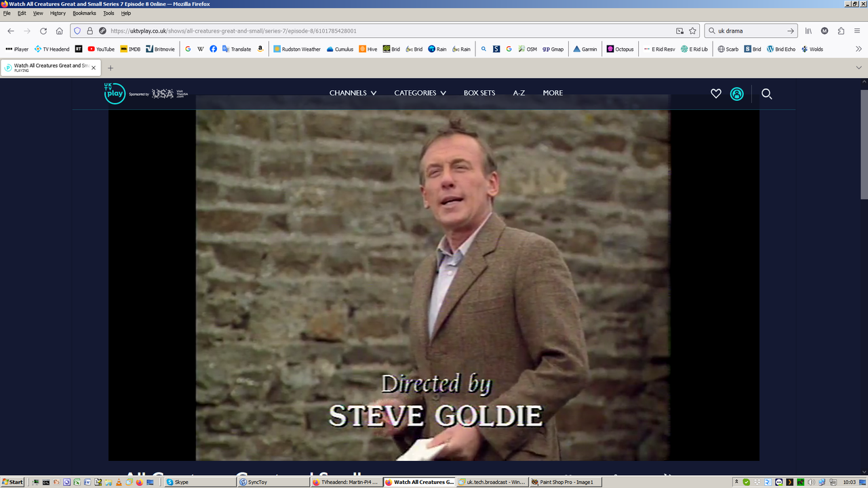Open the Help menu
868x488 pixels.
126,13
